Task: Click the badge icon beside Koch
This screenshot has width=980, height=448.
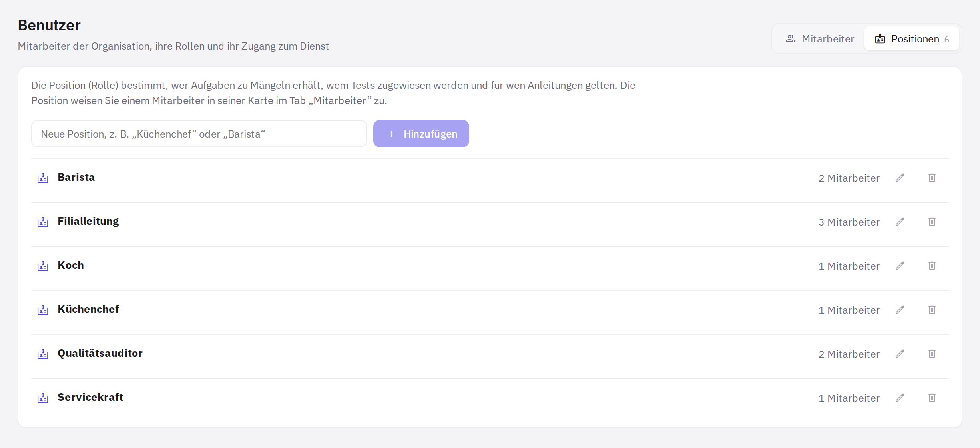Action: pyautogui.click(x=43, y=266)
